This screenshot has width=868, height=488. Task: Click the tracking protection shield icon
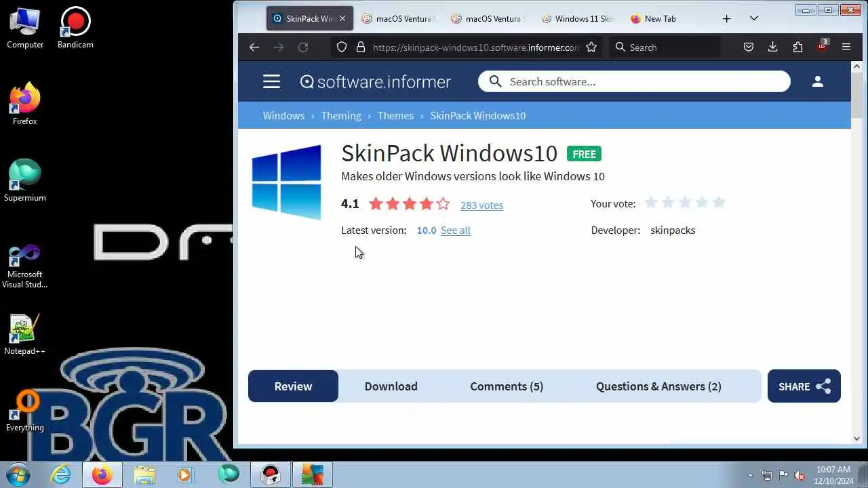(342, 47)
